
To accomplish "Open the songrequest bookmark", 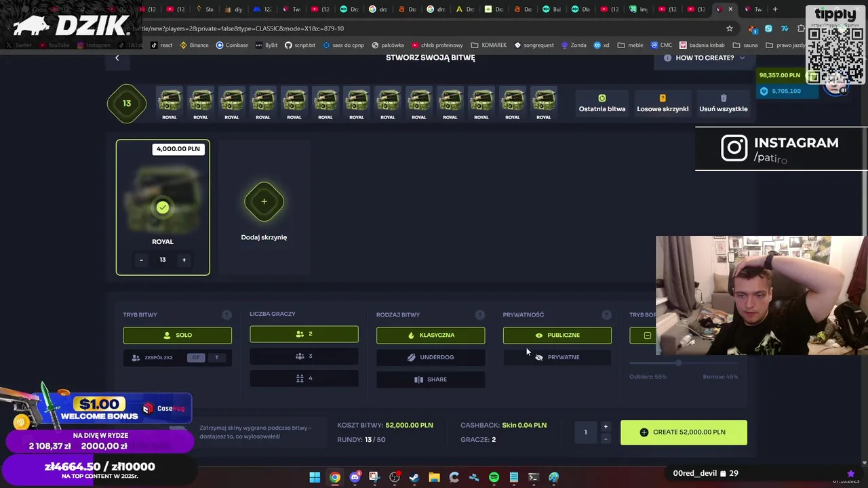I will (534, 45).
